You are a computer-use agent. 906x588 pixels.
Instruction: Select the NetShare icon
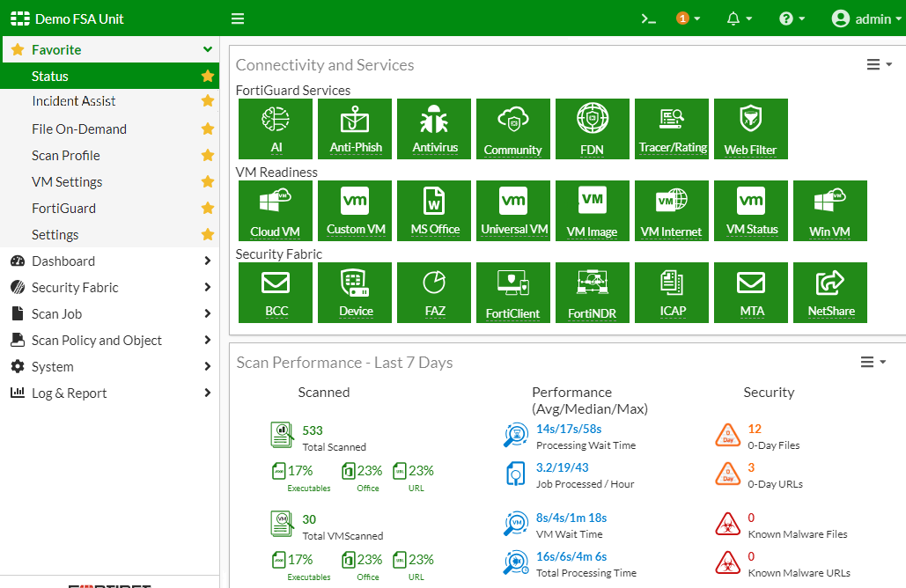click(x=829, y=292)
